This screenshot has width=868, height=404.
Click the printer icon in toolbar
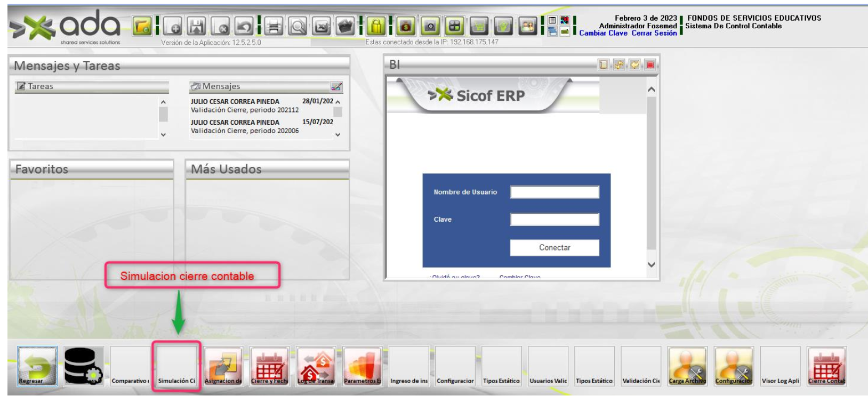pyautogui.click(x=274, y=26)
